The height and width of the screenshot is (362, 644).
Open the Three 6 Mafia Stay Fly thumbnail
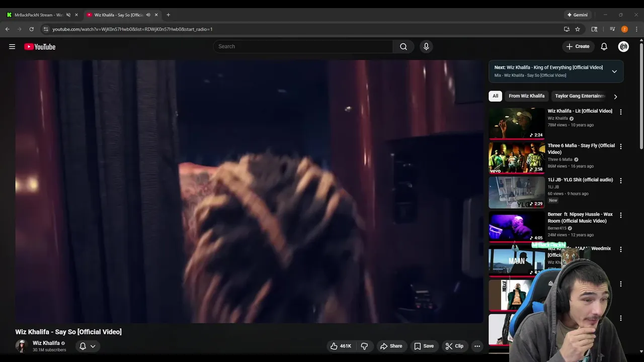(517, 158)
